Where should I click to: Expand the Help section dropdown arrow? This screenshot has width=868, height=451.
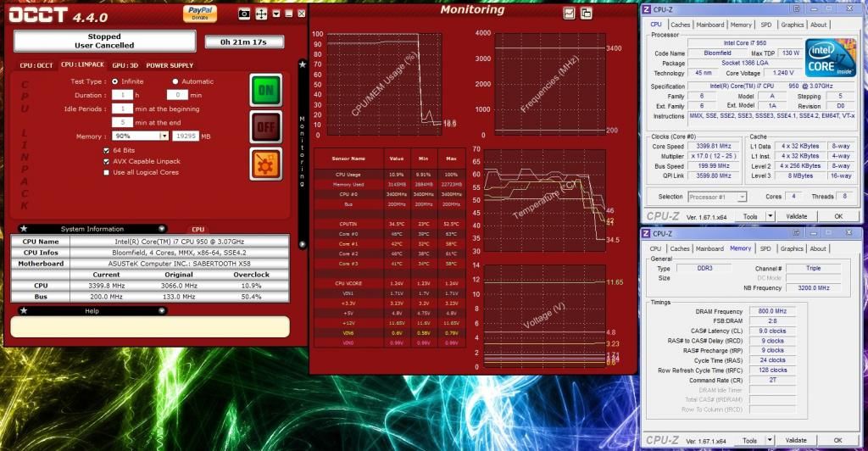pyautogui.click(x=162, y=310)
